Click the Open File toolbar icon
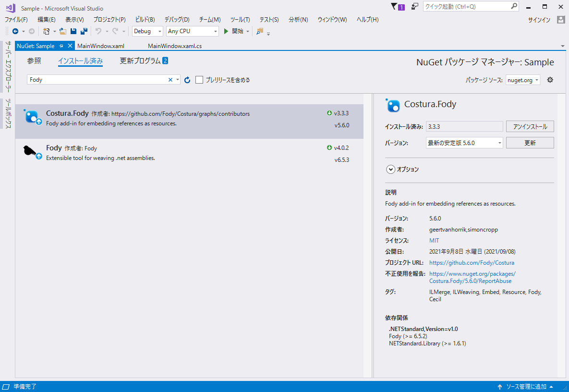 point(62,31)
